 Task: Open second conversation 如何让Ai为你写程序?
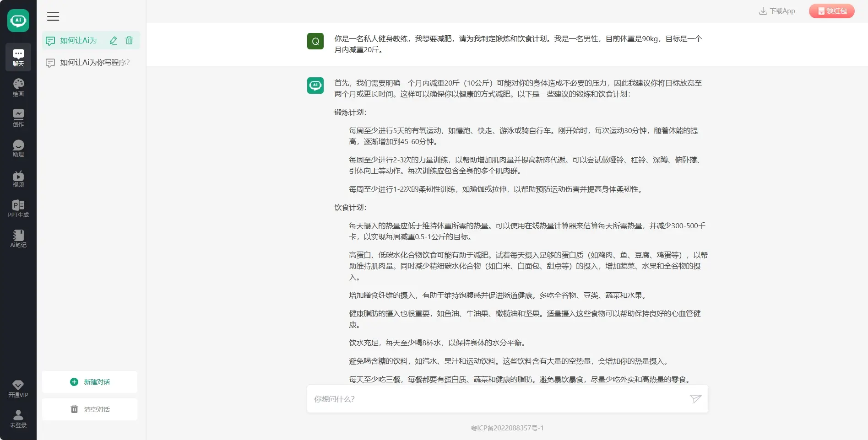click(94, 63)
